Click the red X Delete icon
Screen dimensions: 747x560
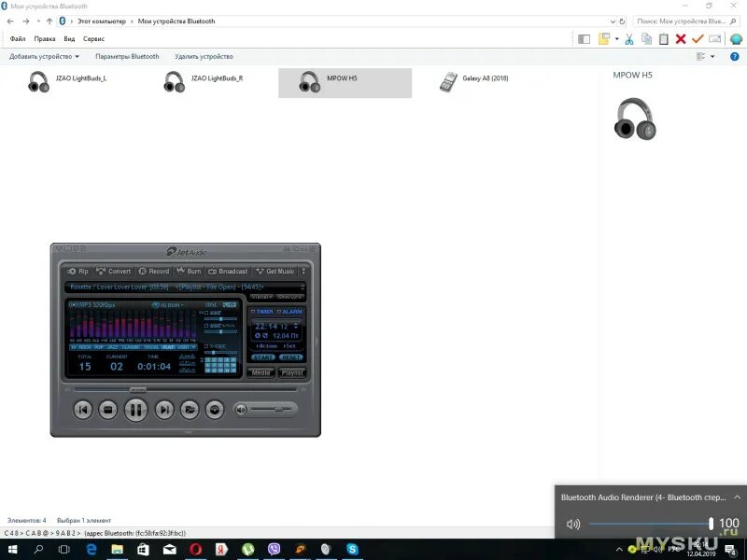pyautogui.click(x=681, y=39)
